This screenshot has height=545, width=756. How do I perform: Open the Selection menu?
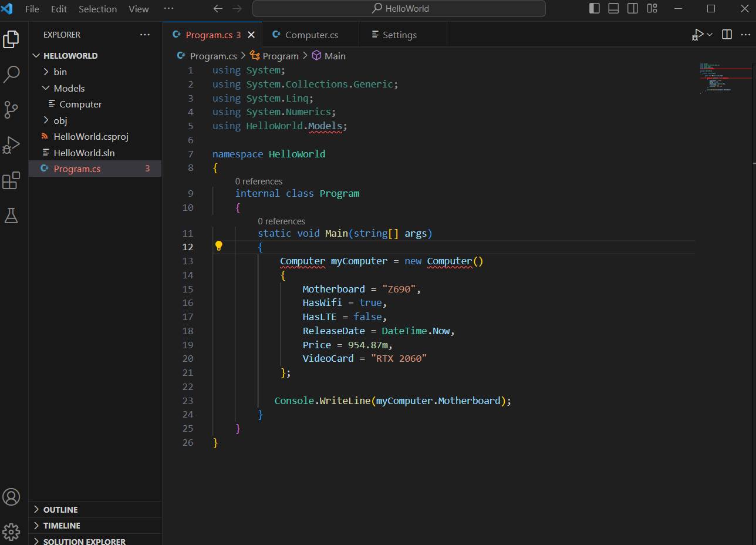97,9
